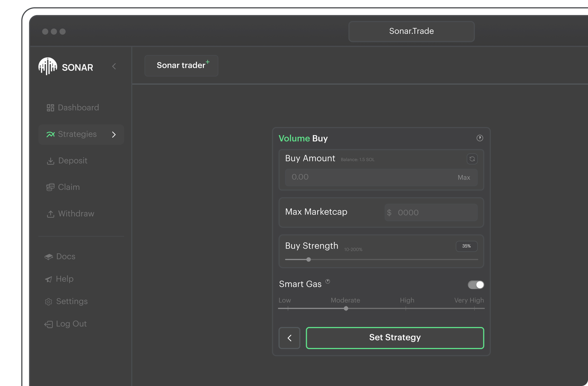The height and width of the screenshot is (386, 588).
Task: Open Volume Buy help question icon
Action: point(480,138)
